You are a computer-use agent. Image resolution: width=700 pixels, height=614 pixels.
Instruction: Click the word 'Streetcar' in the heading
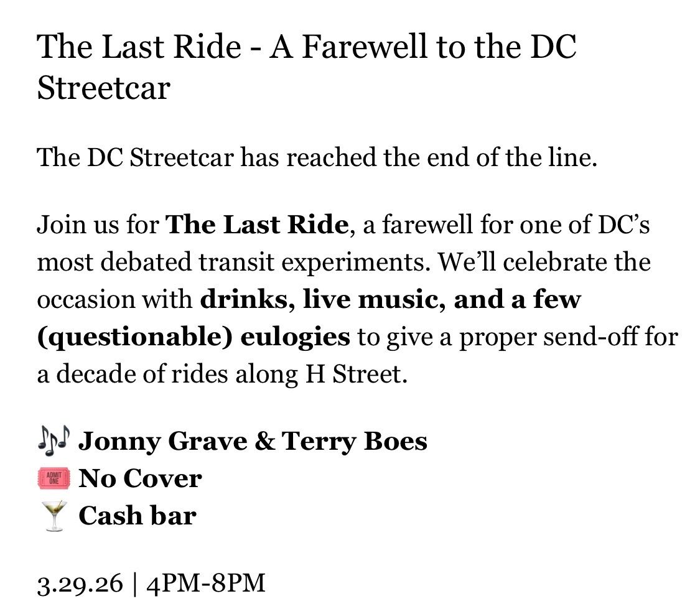103,88
